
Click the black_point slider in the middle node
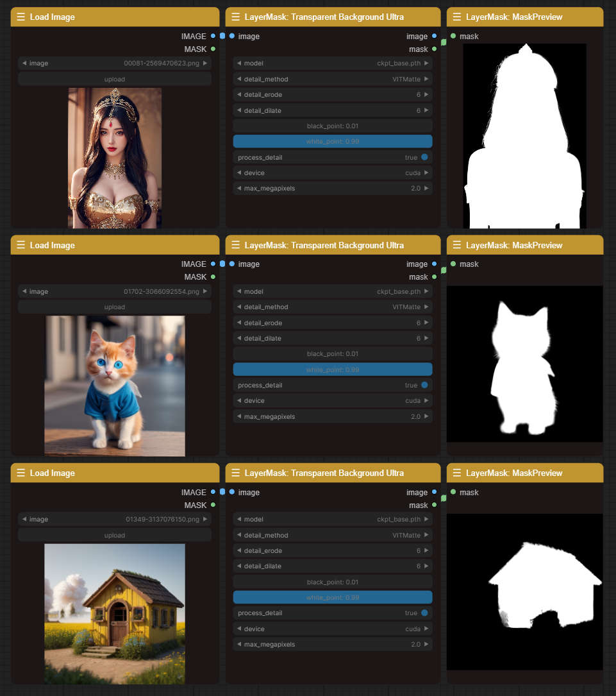333,354
